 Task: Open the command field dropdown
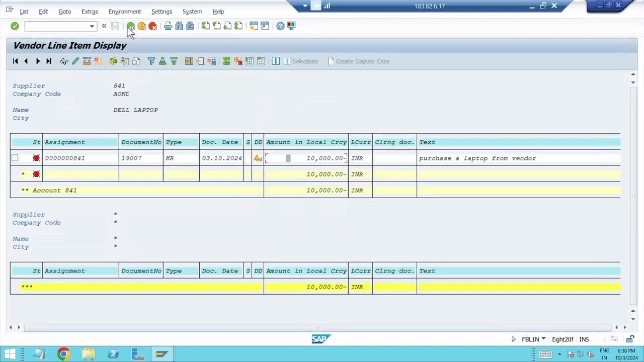[92, 26]
